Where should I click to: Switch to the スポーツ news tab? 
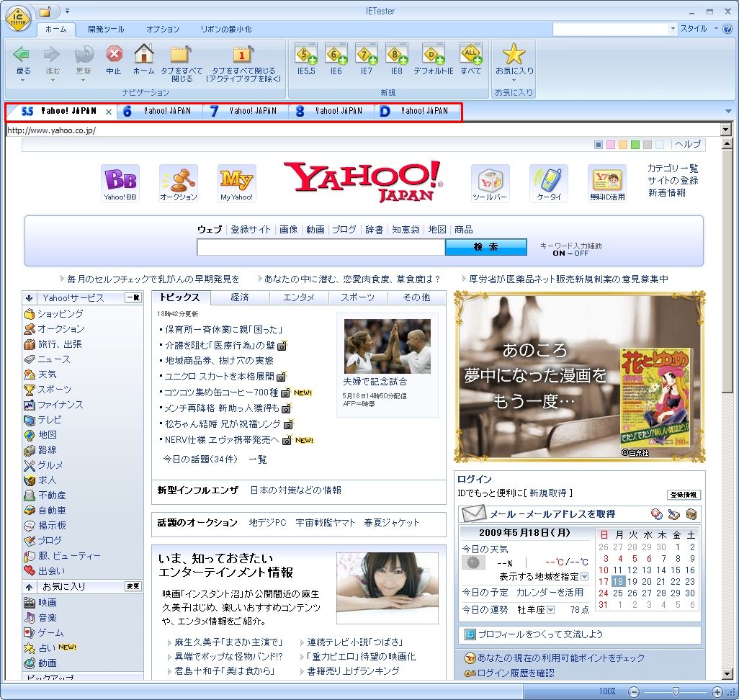click(x=358, y=297)
